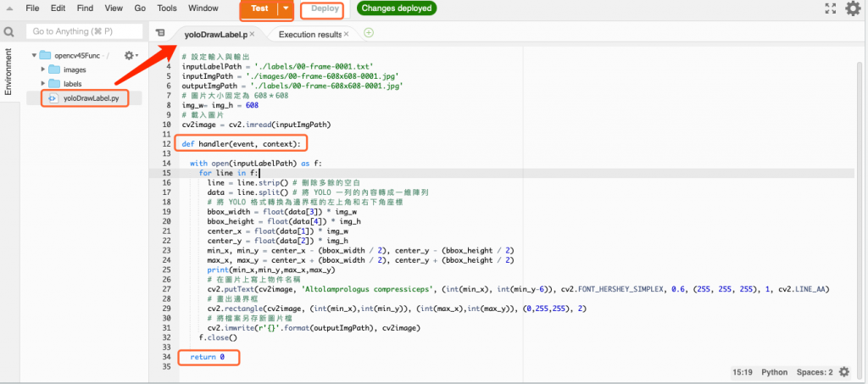The width and height of the screenshot is (868, 384).
Task: Open file tree settings gear dropdown
Action: pos(131,55)
